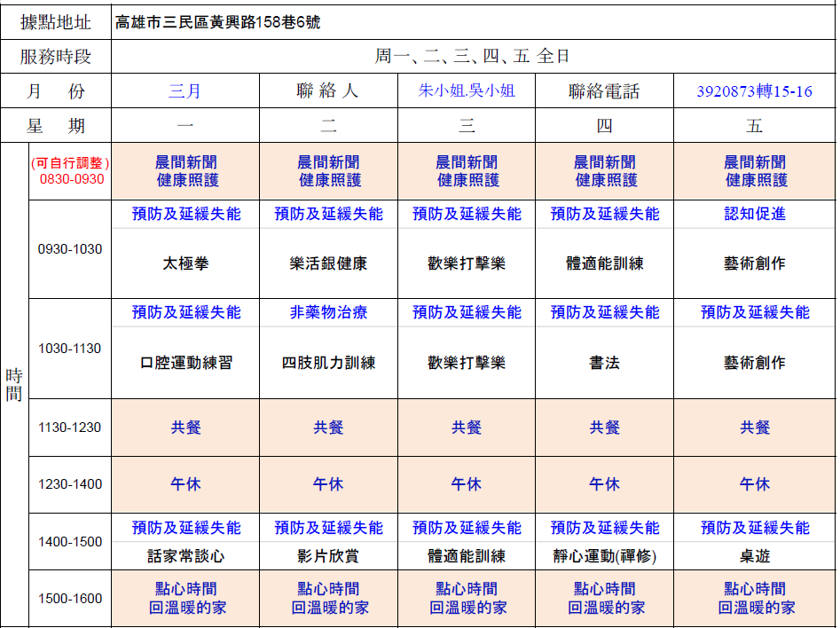The height and width of the screenshot is (628, 840).
Task: Click the 太極拳 activity cell
Action: [185, 263]
